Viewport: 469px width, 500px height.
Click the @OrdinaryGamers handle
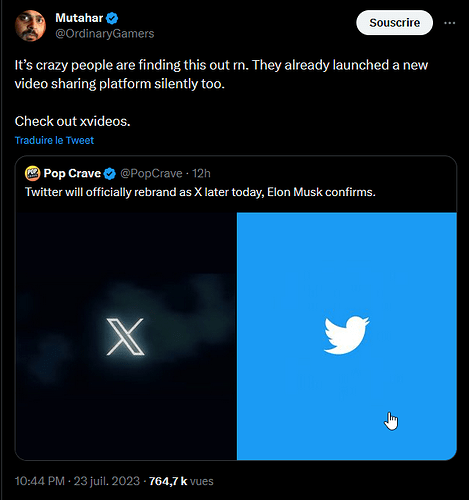coord(105,34)
